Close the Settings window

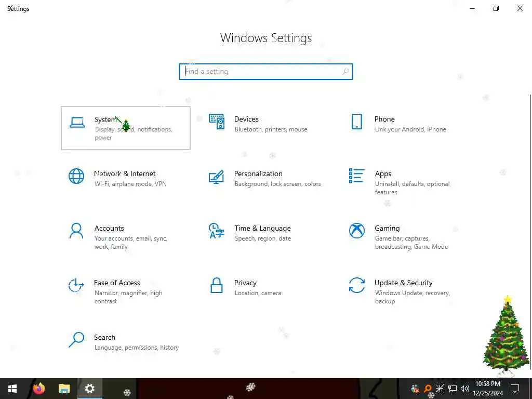tap(520, 8)
